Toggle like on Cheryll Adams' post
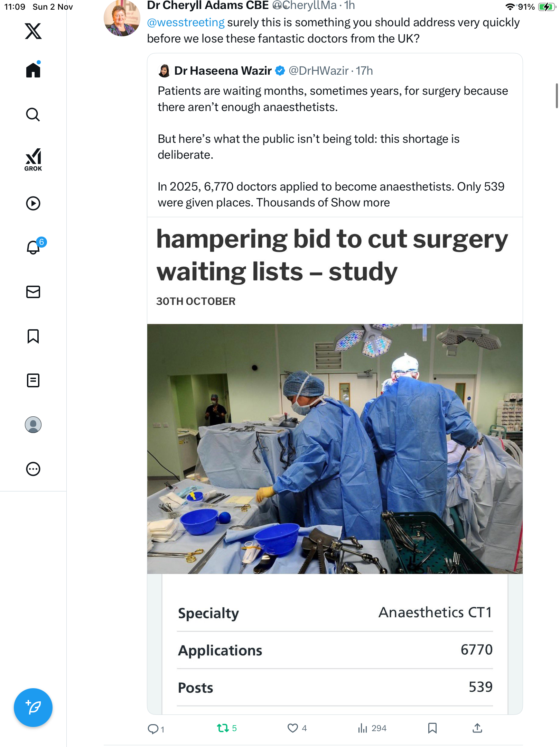The image size is (560, 747). pos(297,728)
